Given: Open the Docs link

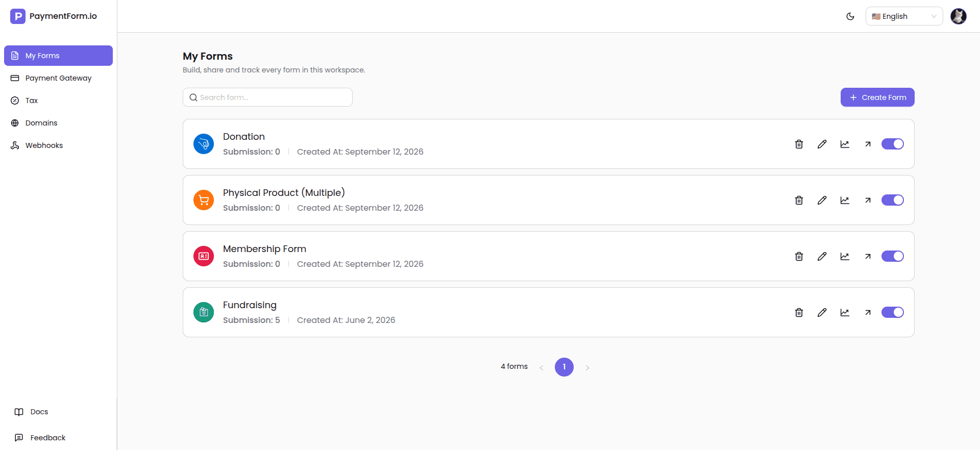Looking at the screenshot, I should (x=32, y=412).
